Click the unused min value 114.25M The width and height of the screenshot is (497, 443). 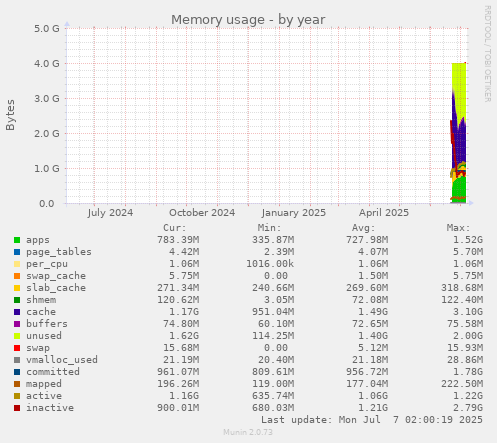pyautogui.click(x=273, y=336)
